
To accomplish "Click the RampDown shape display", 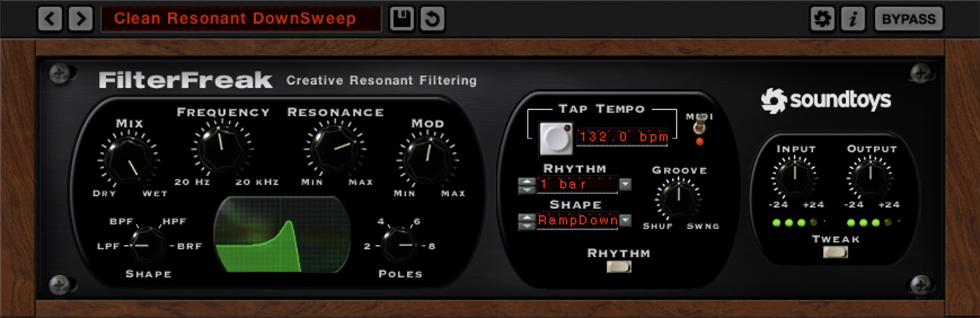I will (578, 221).
